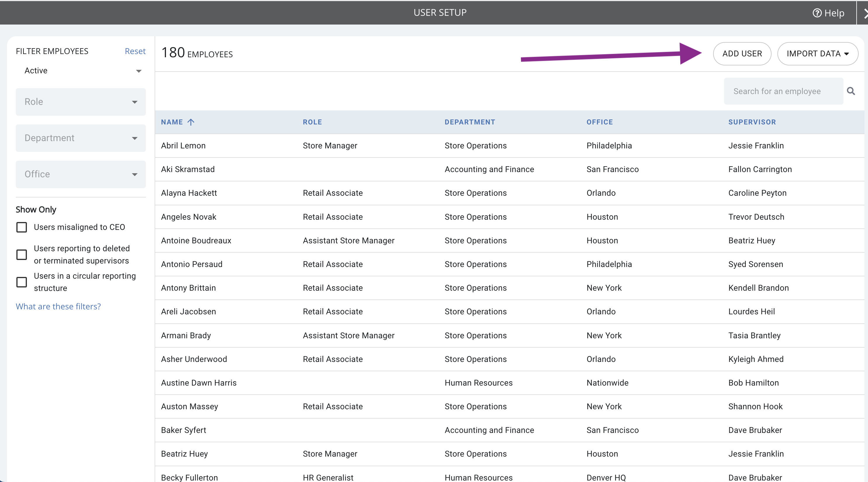Sort by Name column header
Screen dimensions: 868x482
(x=172, y=122)
